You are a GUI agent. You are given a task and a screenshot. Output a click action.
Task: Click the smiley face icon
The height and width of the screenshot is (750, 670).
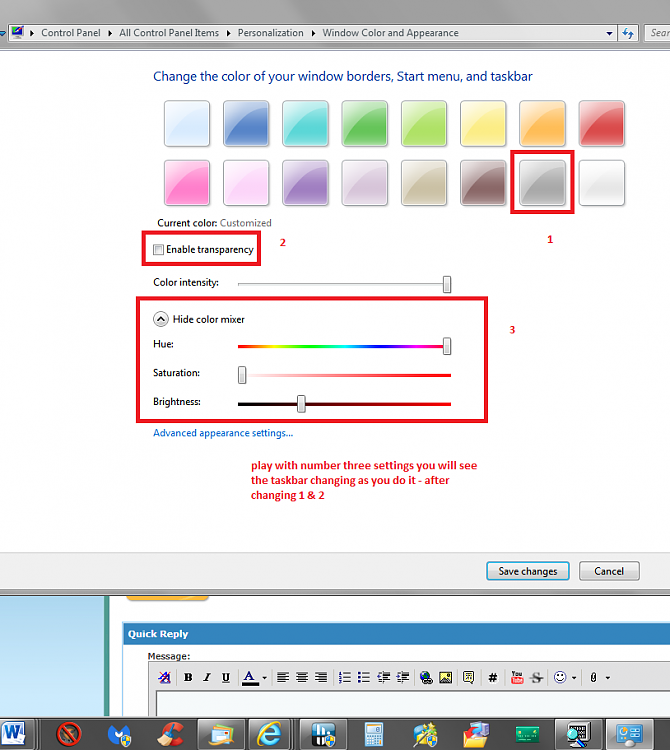pos(560,677)
